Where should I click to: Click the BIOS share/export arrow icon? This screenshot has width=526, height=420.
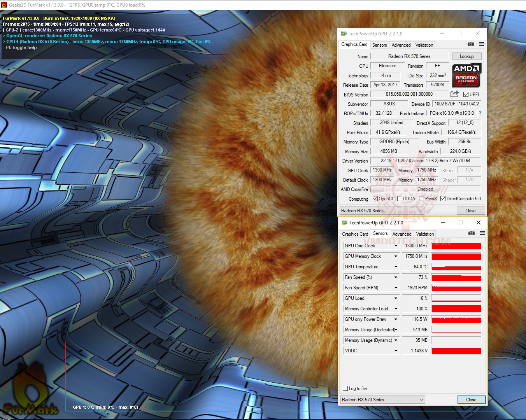click(x=454, y=94)
